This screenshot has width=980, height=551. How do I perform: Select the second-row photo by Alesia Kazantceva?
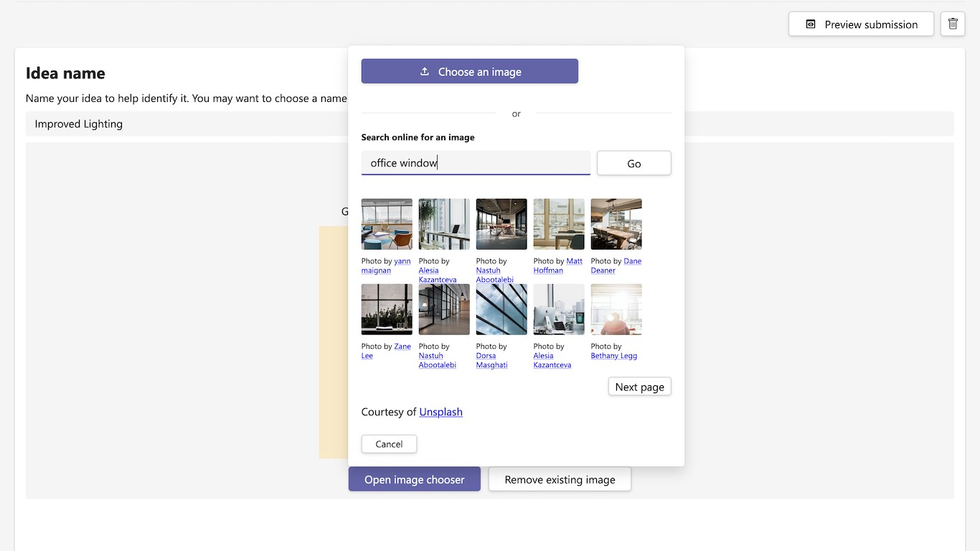point(559,309)
